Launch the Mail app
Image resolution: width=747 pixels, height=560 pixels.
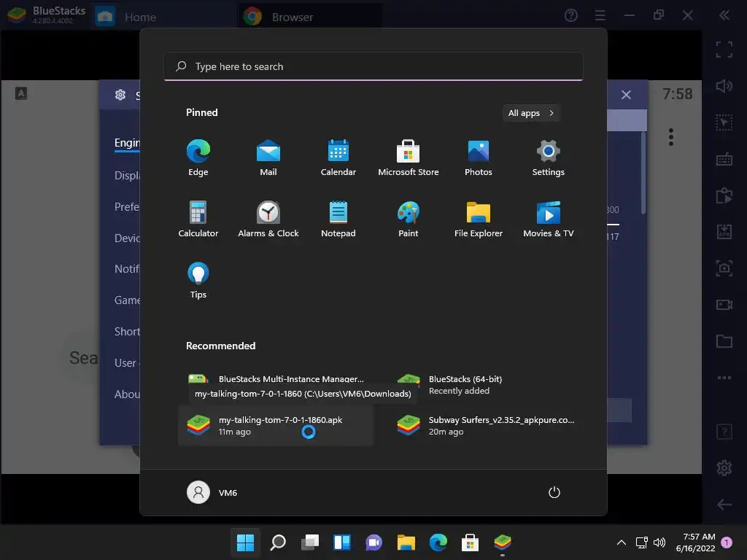268,158
